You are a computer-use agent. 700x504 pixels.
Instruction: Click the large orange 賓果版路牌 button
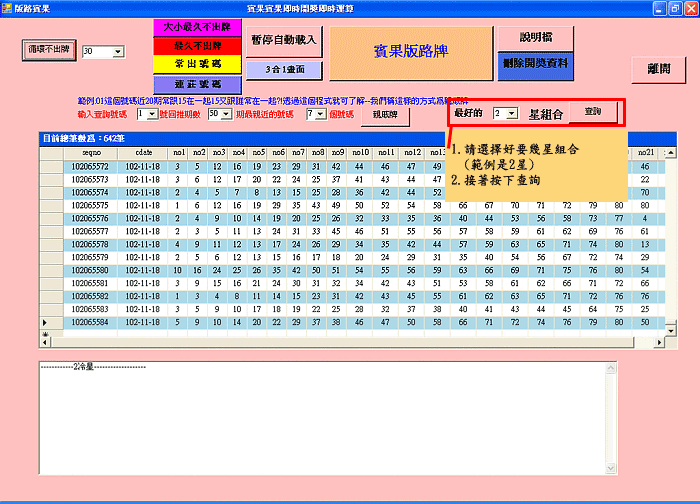[x=411, y=53]
